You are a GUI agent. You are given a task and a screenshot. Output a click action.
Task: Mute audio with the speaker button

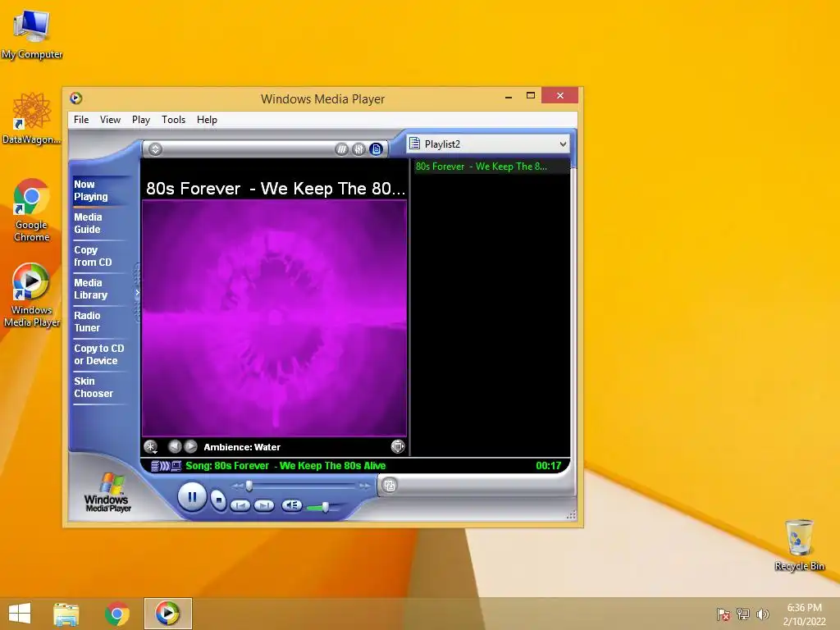click(x=292, y=505)
